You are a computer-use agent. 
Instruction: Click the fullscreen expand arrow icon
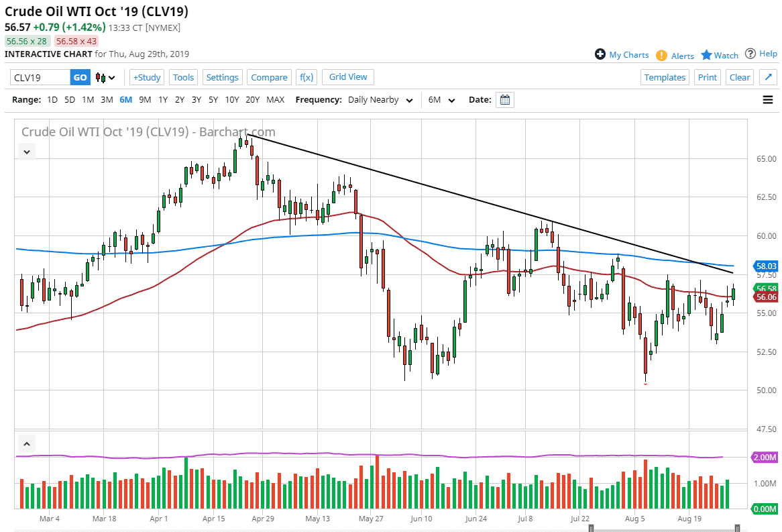(767, 76)
